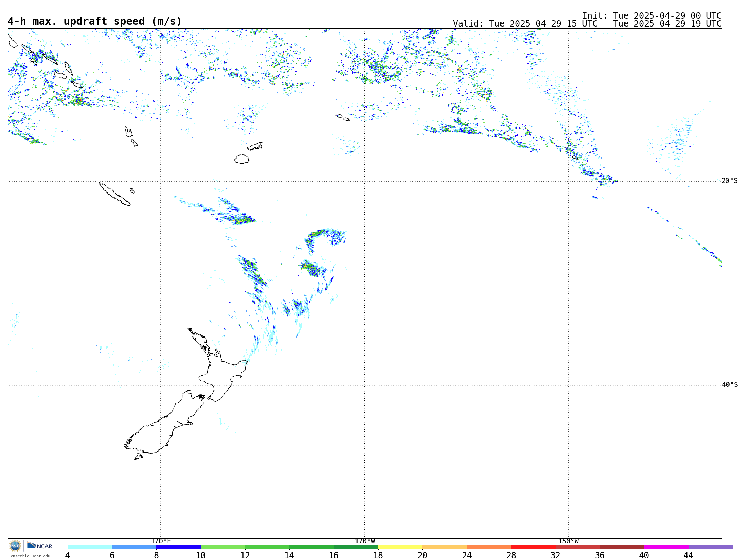This screenshot has width=744, height=560.
Task: Click the 150°W longitude label
Action: (569, 541)
